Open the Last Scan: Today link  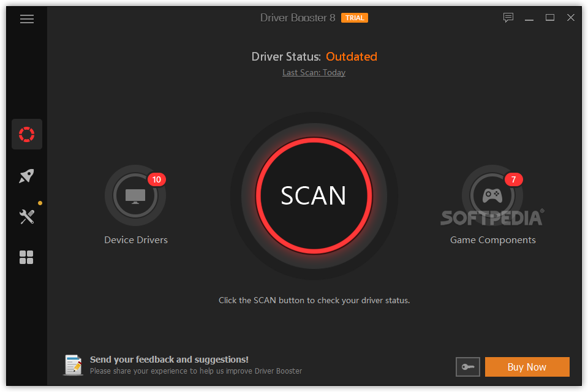[x=314, y=72]
